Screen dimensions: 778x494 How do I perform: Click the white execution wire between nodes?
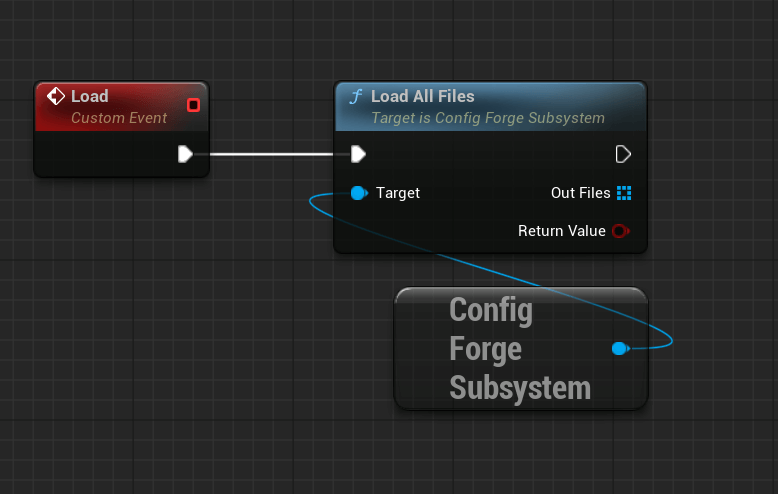coord(270,154)
